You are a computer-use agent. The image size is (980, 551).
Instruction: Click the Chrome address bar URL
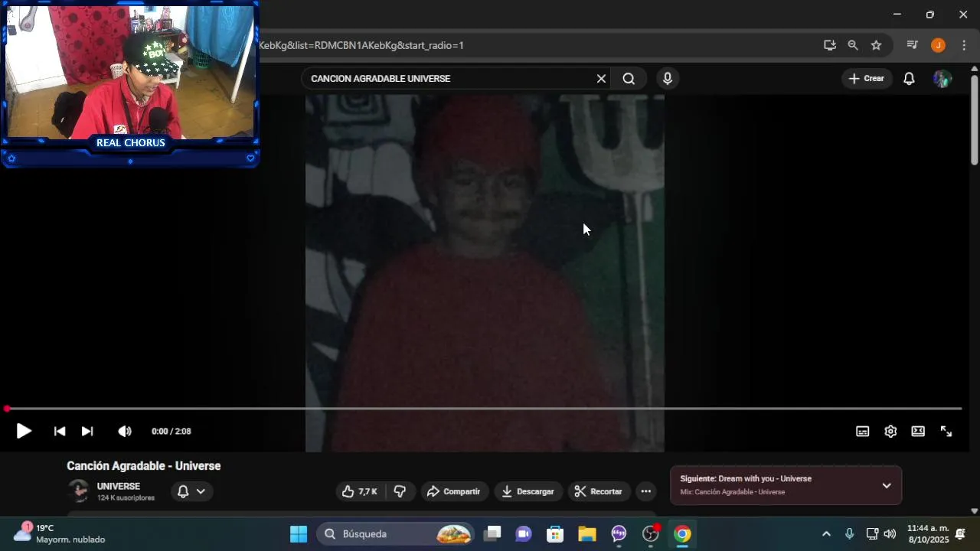[361, 45]
